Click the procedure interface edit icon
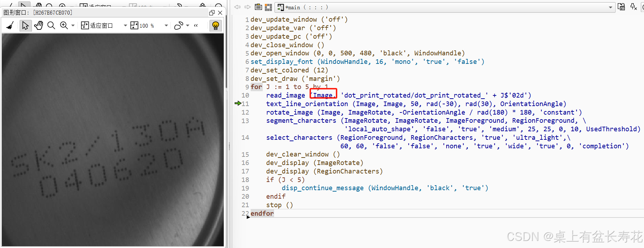This screenshot has width=644, height=248. point(621,7)
